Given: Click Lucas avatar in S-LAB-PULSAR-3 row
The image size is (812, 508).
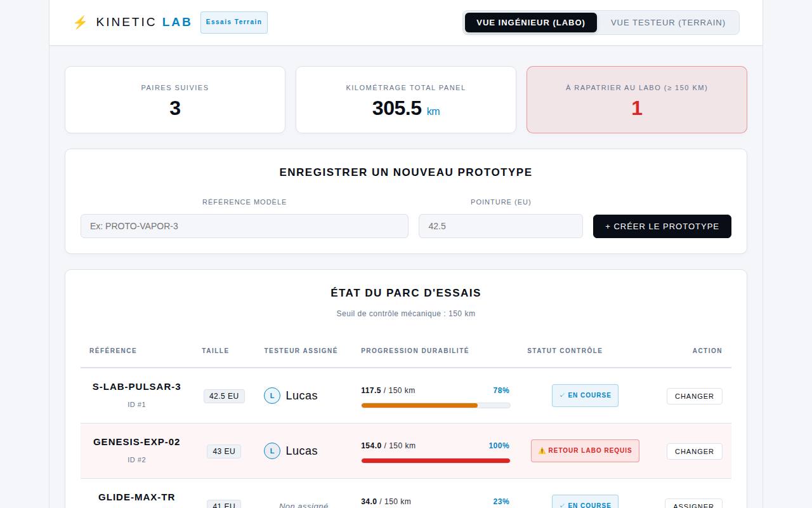Looking at the screenshot, I should point(272,396).
